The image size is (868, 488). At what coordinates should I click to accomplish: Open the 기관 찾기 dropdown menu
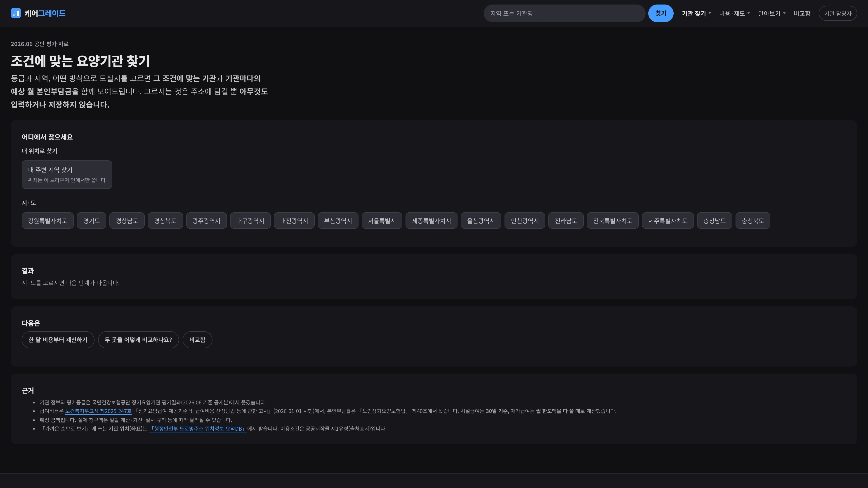click(x=696, y=14)
